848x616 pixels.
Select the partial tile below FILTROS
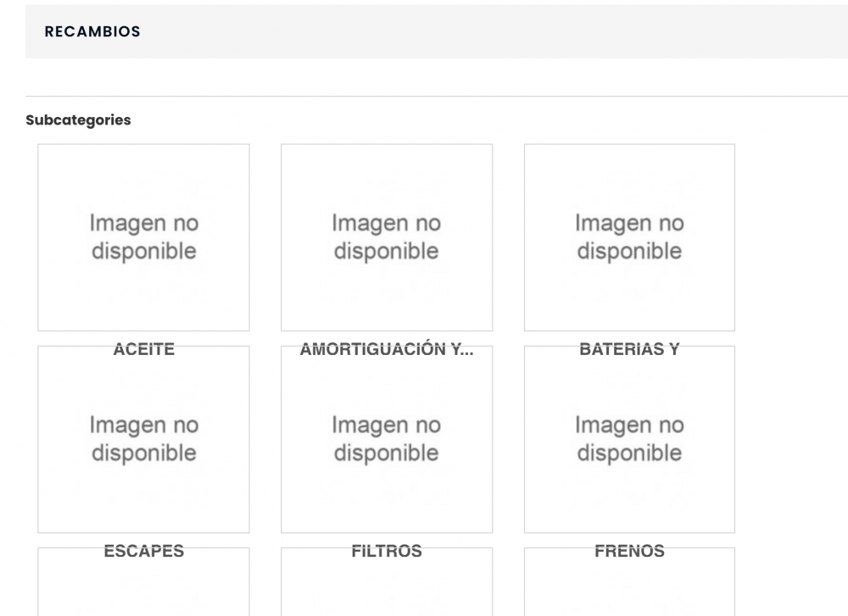[x=386, y=585]
